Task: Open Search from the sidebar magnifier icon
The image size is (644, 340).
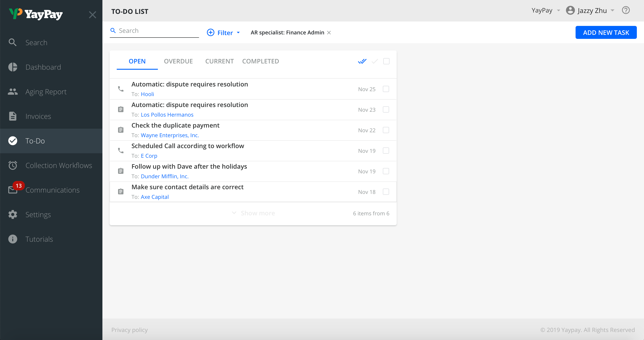Action: 13,42
